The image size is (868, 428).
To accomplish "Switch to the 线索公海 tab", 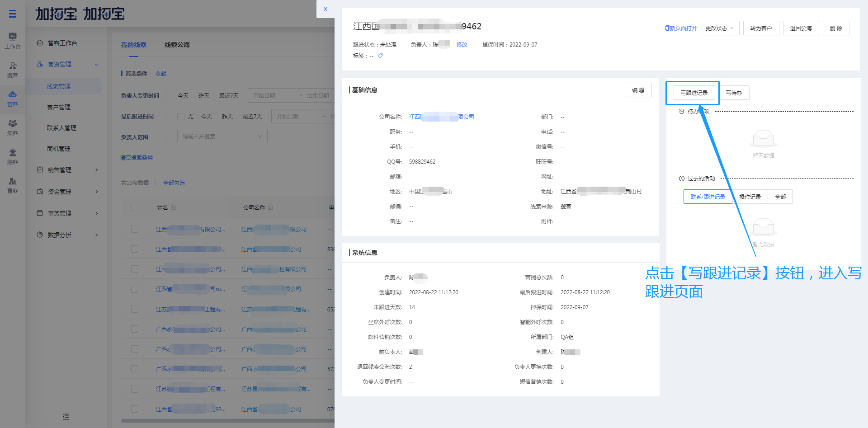I will coord(177,45).
